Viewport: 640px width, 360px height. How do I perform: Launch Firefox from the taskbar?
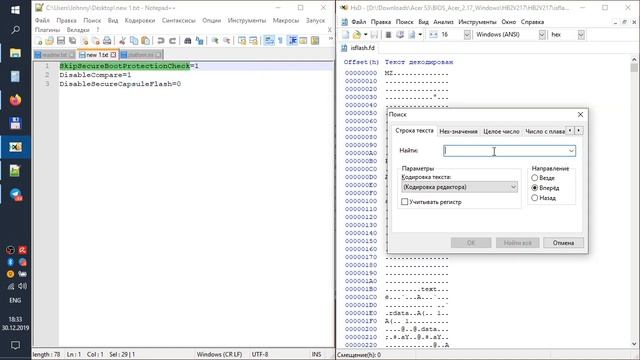(x=15, y=100)
